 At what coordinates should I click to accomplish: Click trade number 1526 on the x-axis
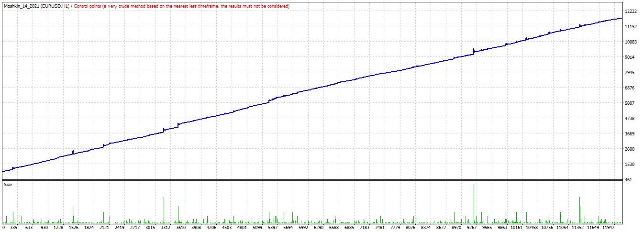point(74,228)
